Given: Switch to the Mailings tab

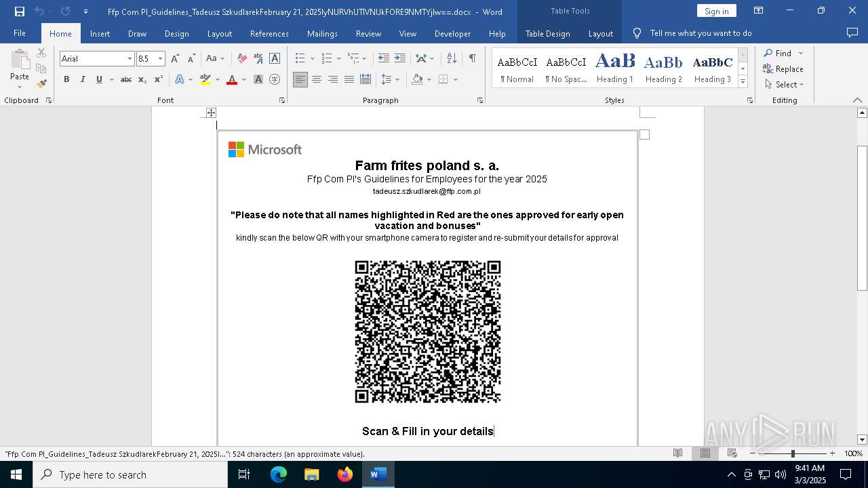Looking at the screenshot, I should click(x=322, y=33).
